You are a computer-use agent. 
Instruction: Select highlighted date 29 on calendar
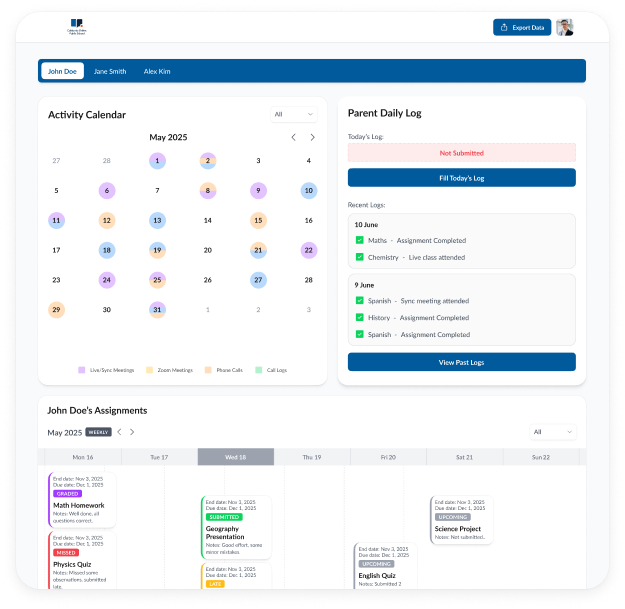(x=56, y=310)
